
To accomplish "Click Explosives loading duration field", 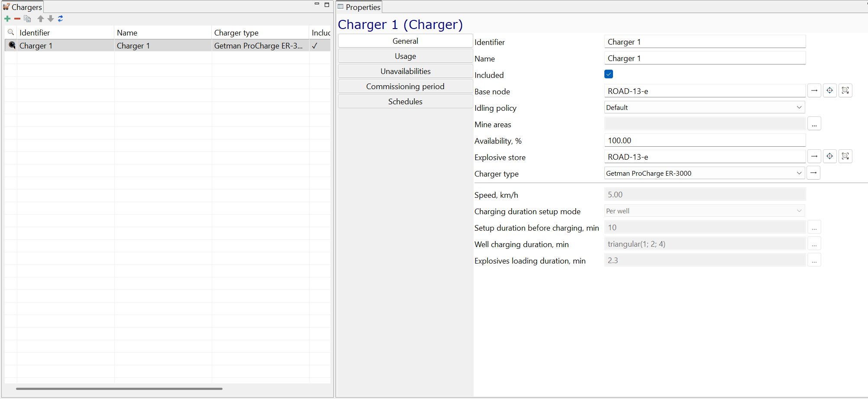I will click(705, 260).
